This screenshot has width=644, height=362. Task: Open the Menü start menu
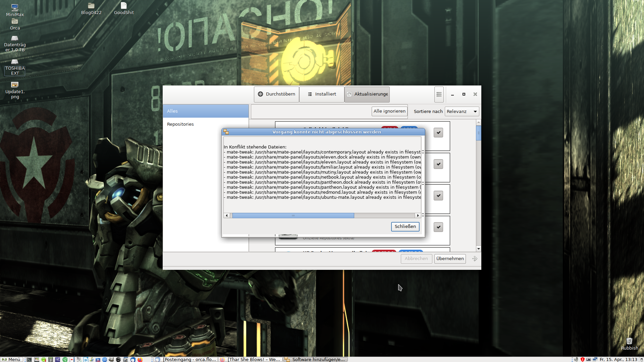(x=11, y=359)
